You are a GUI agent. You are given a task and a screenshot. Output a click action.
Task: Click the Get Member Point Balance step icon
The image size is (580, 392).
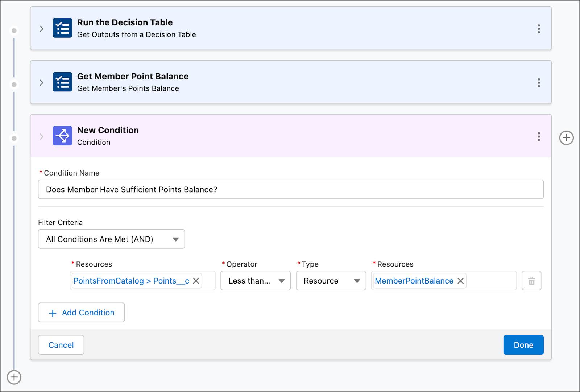tap(62, 82)
